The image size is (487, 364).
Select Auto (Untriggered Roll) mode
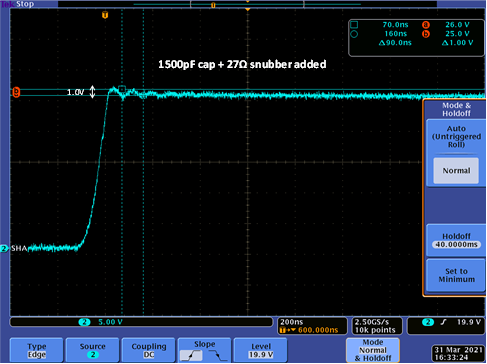456,137
